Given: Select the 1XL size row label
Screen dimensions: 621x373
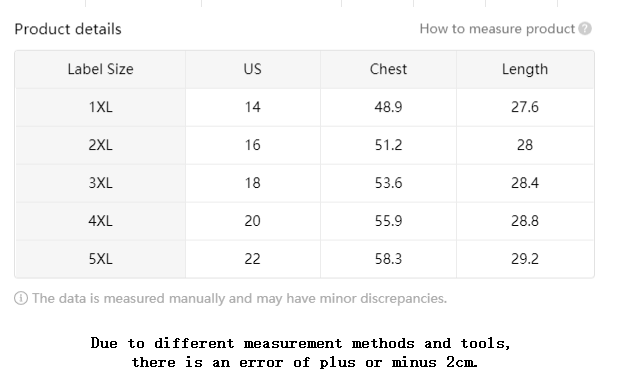Looking at the screenshot, I should (x=100, y=107).
